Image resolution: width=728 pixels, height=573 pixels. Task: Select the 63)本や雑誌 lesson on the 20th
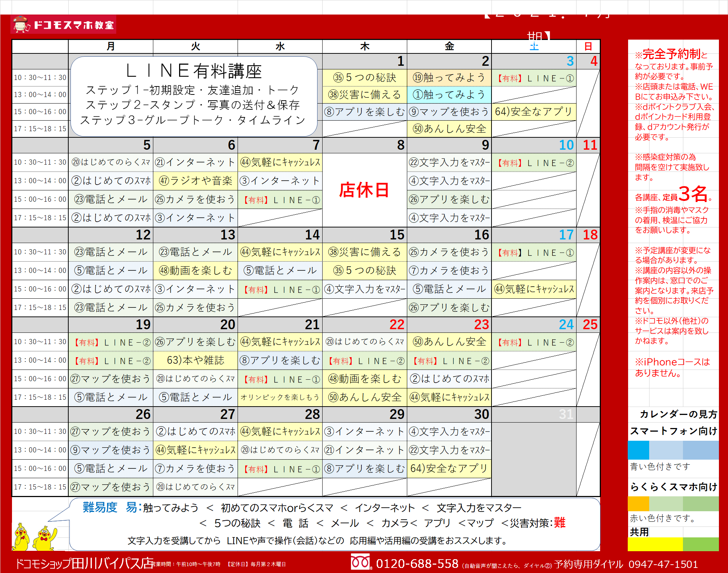tap(195, 360)
